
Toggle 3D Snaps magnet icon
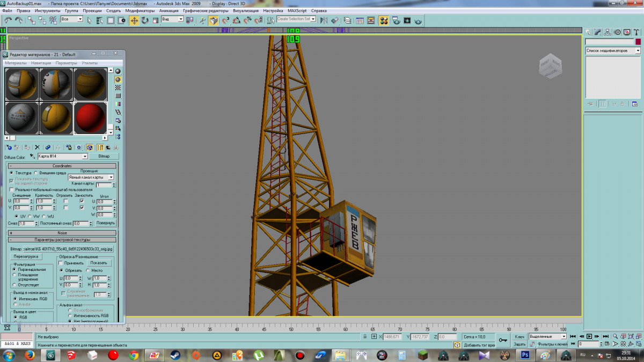click(225, 20)
